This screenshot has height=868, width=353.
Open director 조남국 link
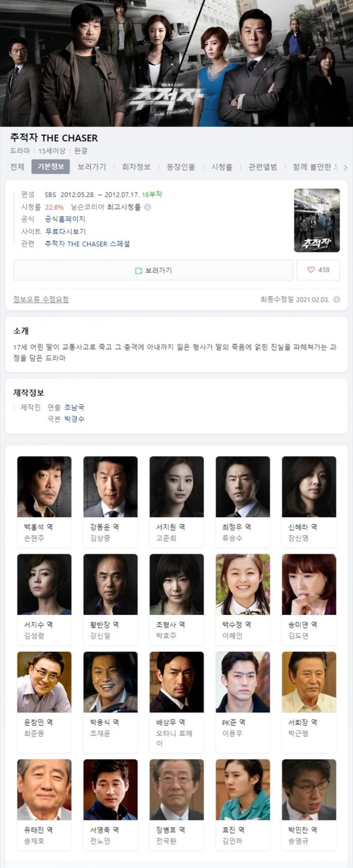point(74,407)
